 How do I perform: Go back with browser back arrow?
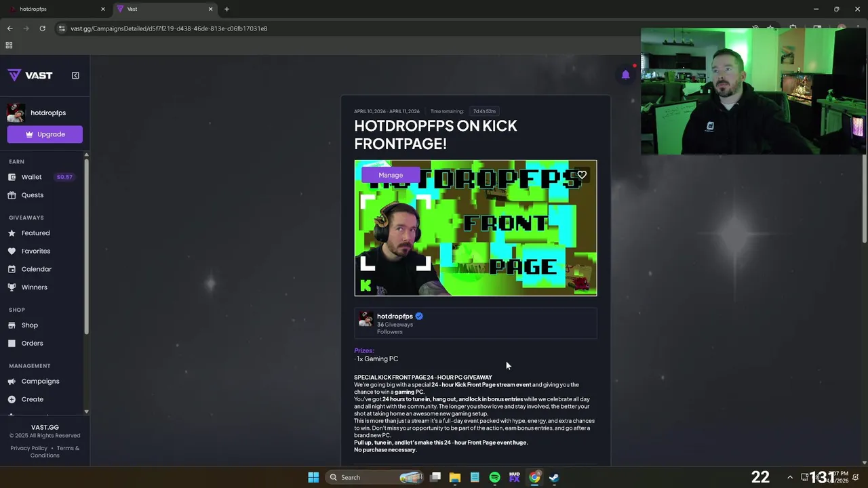tap(9, 28)
